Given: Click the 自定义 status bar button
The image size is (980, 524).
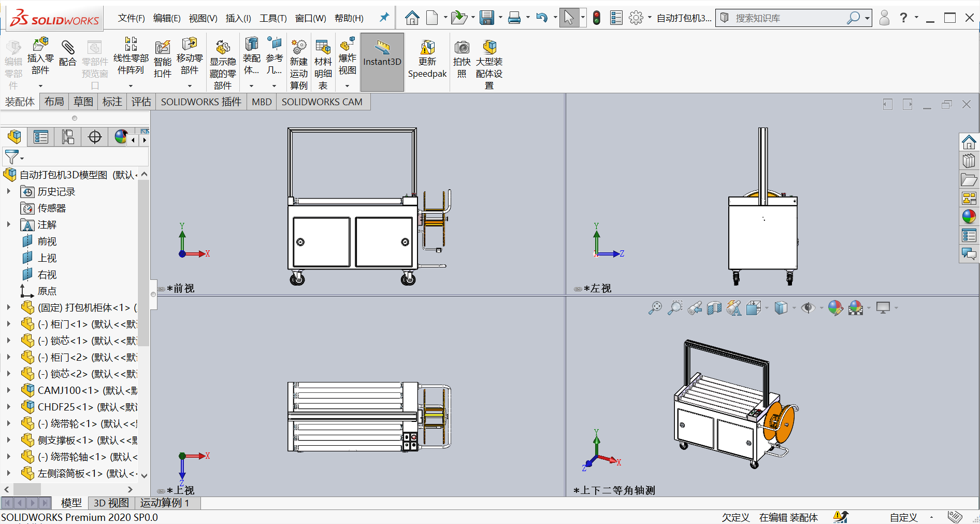Looking at the screenshot, I should click(x=904, y=517).
